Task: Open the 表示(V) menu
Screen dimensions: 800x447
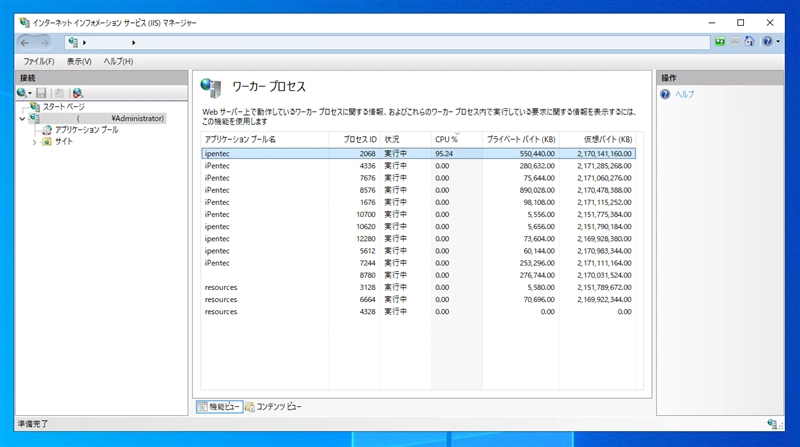Action: pos(79,61)
